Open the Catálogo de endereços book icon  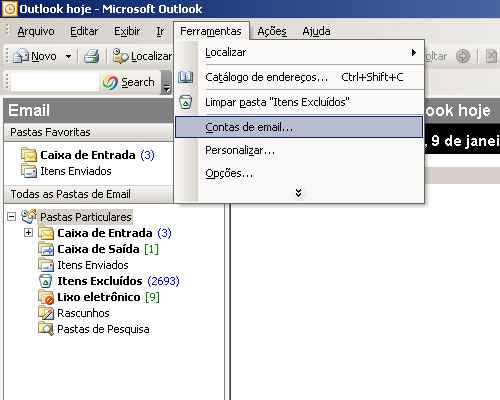(185, 77)
